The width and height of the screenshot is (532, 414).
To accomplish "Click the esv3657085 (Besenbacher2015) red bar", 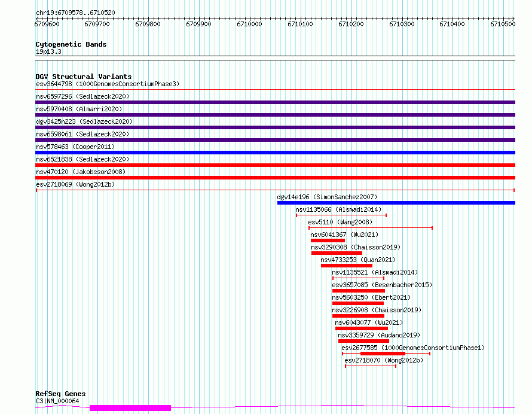I will tap(359, 291).
